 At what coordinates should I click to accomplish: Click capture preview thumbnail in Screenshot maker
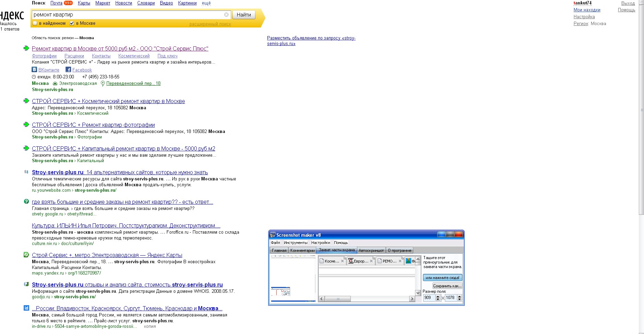(293, 278)
